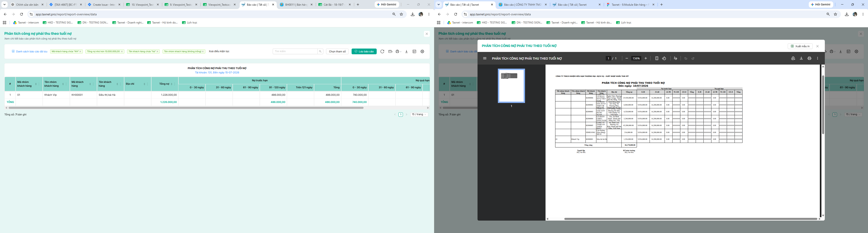Screen dimensions: 868x233
Task: Remove filter "Mã khách hàng chứa KH"
Action: (x=80, y=51)
